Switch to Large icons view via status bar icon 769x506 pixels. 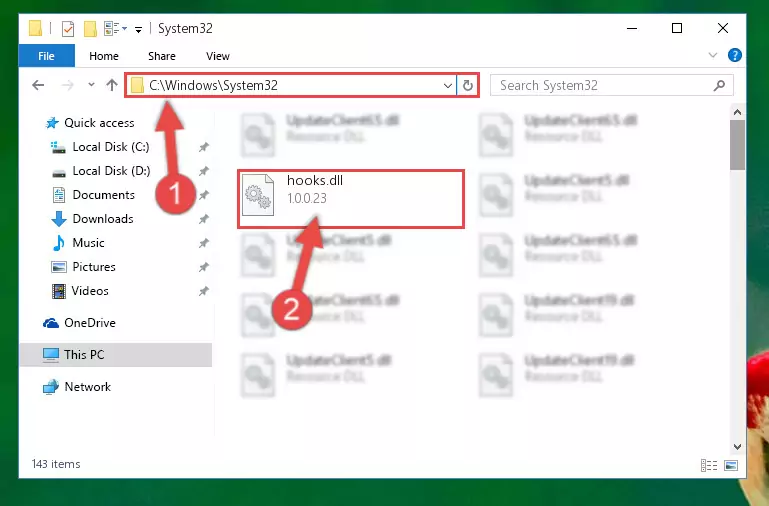(x=731, y=465)
